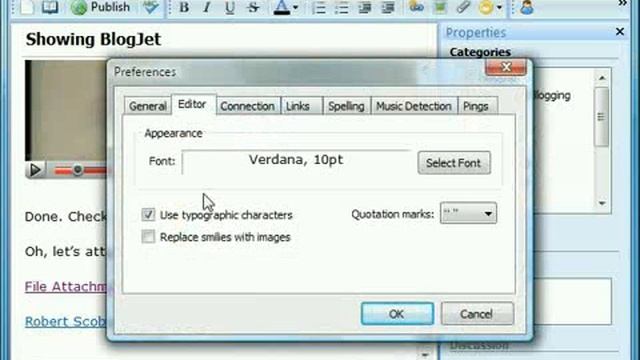Insert a hyperlink via chain icon

(x=416, y=7)
